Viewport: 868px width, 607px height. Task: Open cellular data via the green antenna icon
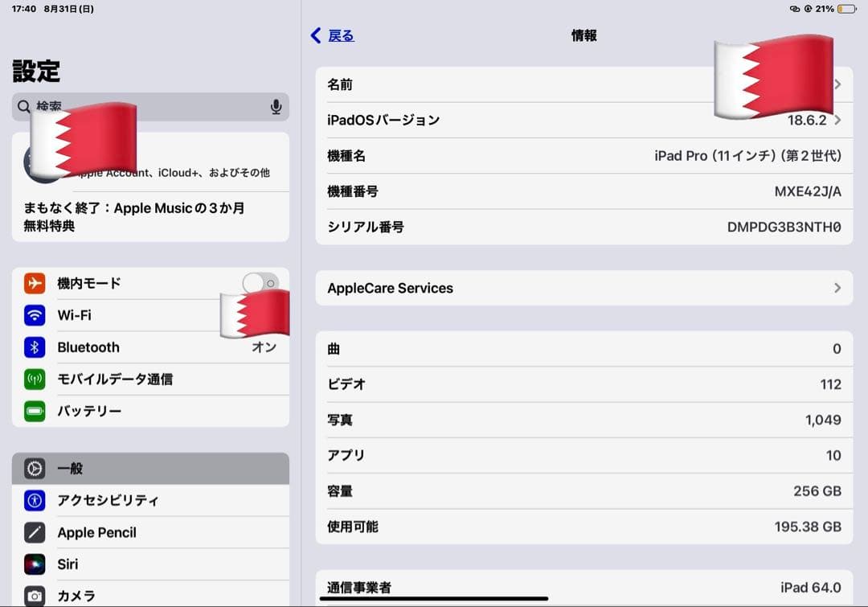coord(34,379)
